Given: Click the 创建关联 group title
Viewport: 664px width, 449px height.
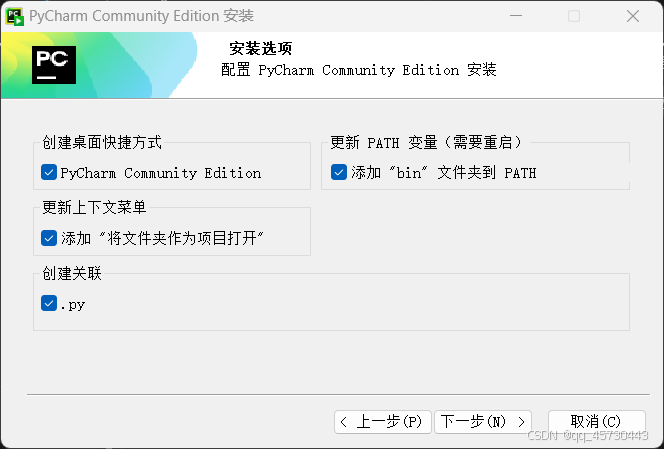Looking at the screenshot, I should 72,273.
